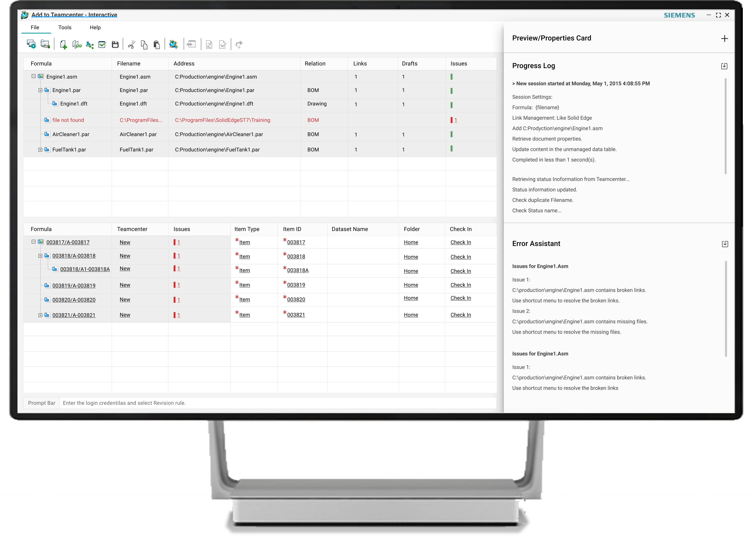Open the 003821/A-003821 formula link
The width and height of the screenshot is (756, 541).
point(74,315)
